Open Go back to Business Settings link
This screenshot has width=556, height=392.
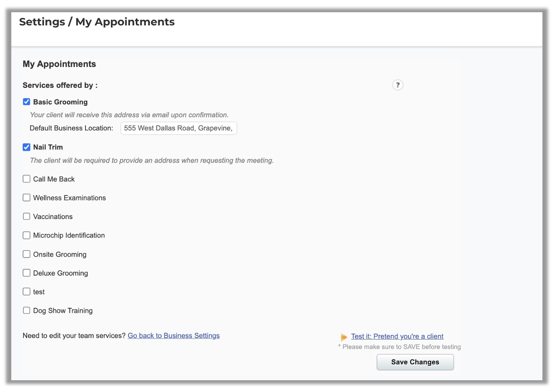pos(173,335)
